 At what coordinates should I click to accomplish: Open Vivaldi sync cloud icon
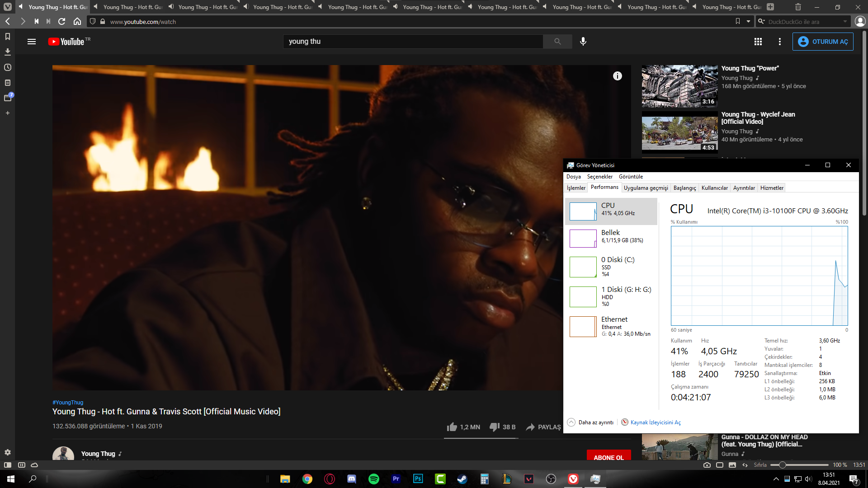[34, 465]
